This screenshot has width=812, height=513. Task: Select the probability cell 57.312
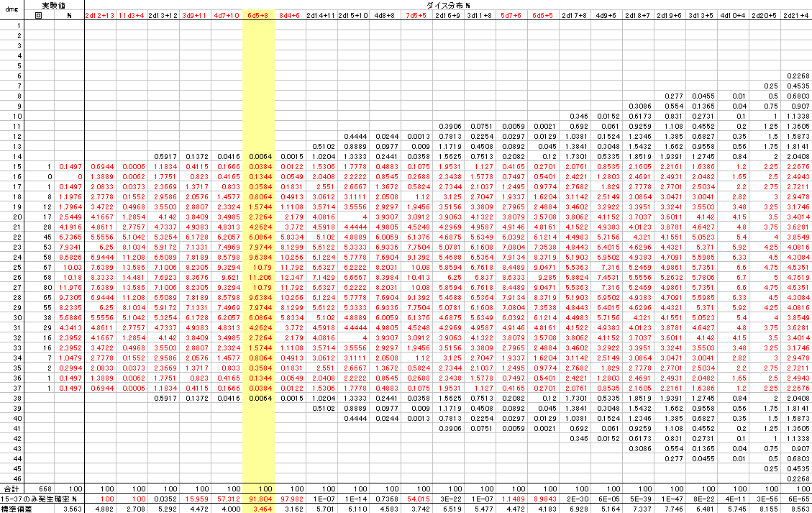click(227, 499)
